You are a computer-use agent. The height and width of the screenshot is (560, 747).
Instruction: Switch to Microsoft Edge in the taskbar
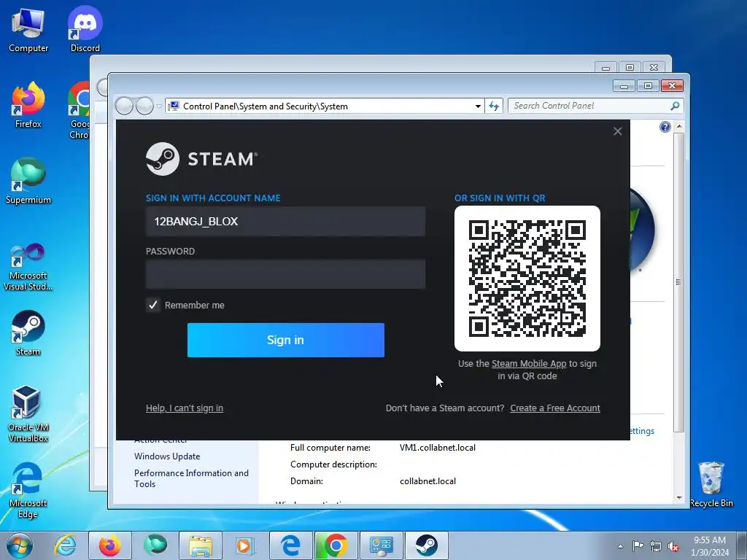point(290,545)
